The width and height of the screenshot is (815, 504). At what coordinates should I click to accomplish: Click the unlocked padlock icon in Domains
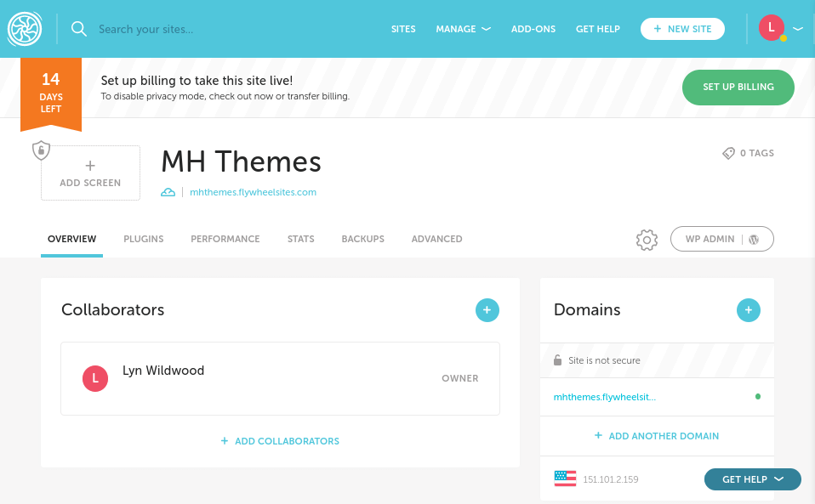[x=558, y=360]
